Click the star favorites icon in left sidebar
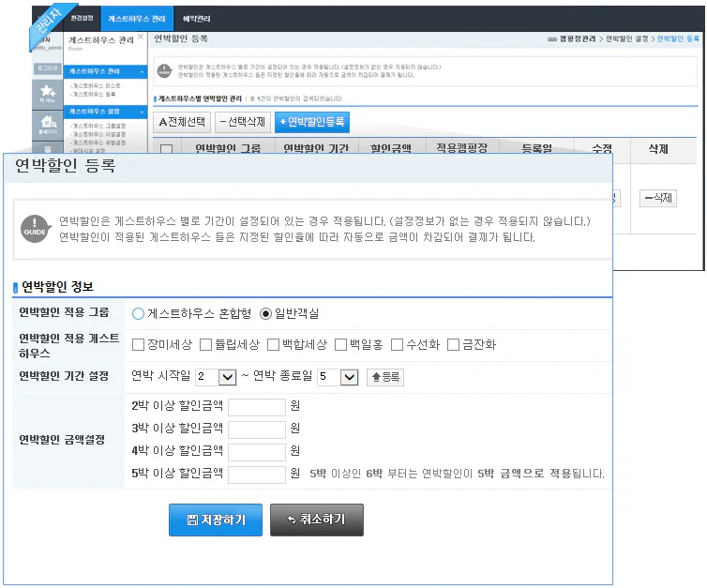 coord(47,94)
